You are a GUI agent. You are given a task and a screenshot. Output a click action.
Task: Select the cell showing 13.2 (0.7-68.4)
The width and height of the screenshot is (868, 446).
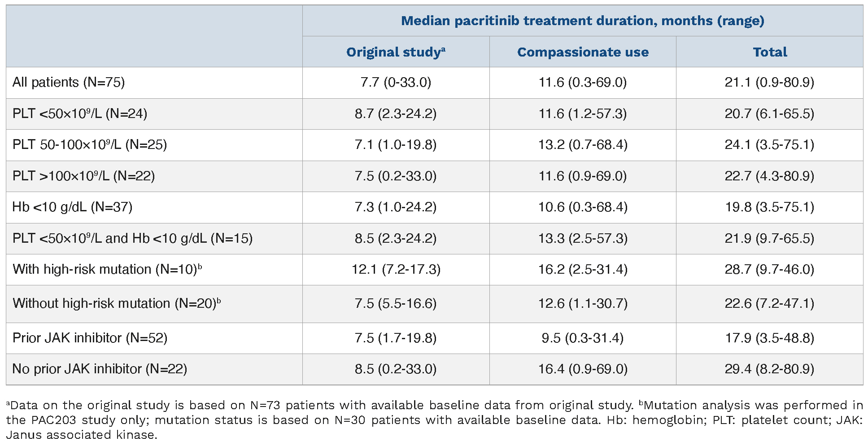[583, 145]
